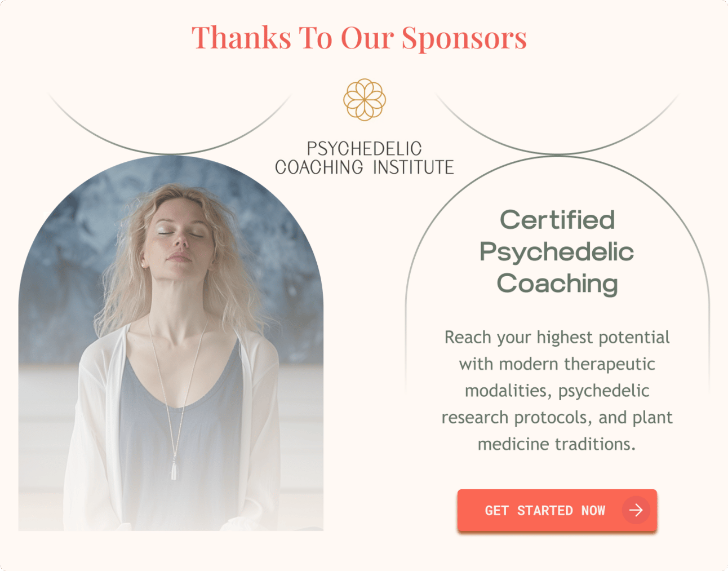Click the necklace pendant in the photo
728x571 pixels.
pyautogui.click(x=174, y=470)
